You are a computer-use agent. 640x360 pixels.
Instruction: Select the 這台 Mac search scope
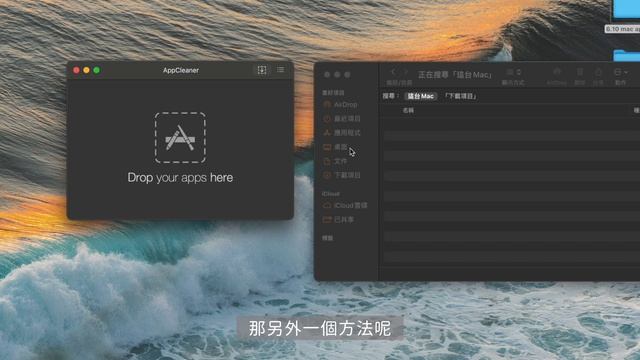(x=420, y=96)
